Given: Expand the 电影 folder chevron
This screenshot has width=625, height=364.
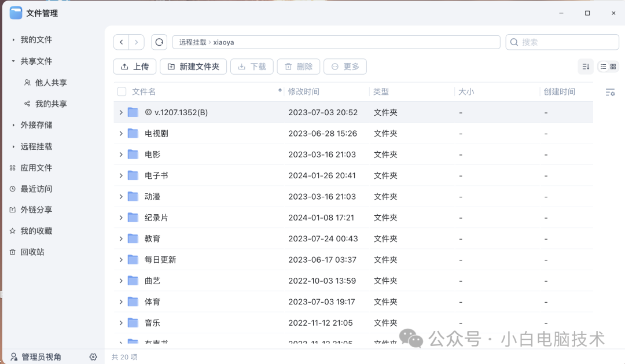Looking at the screenshot, I should click(x=120, y=155).
